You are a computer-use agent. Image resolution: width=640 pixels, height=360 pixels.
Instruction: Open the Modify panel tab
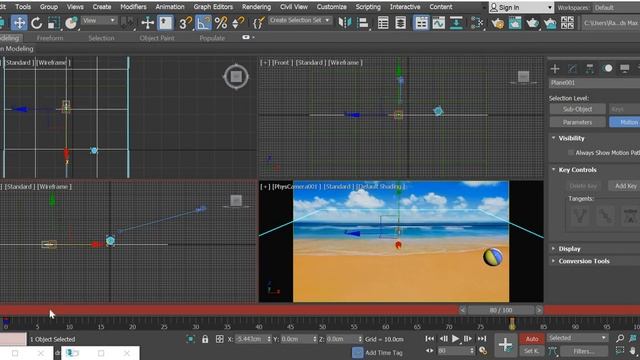click(x=572, y=69)
